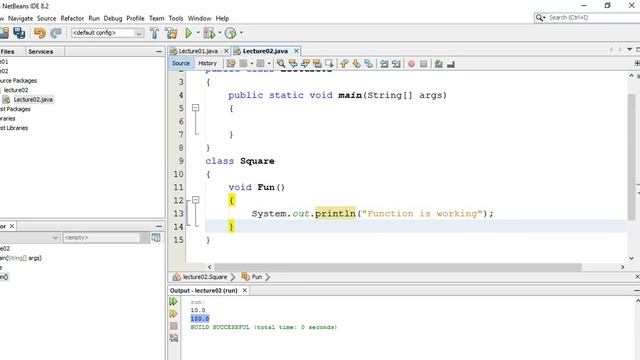640x360 pixels.
Task: Open the Help menu
Action: coord(222,18)
